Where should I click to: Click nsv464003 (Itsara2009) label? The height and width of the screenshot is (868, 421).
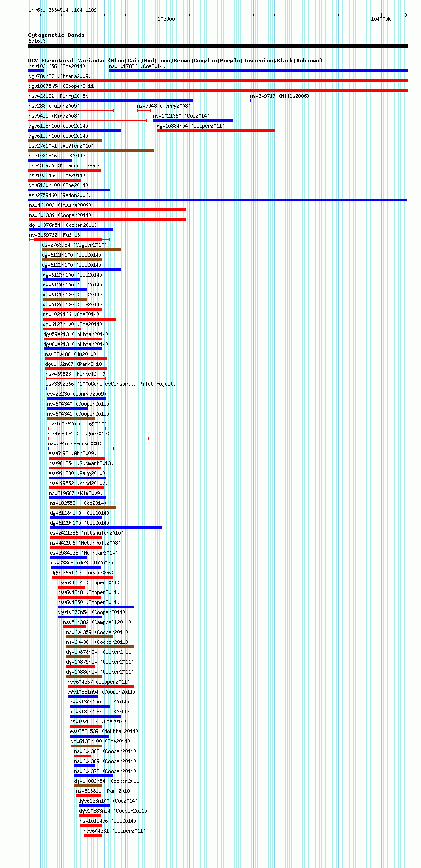[x=61, y=206]
